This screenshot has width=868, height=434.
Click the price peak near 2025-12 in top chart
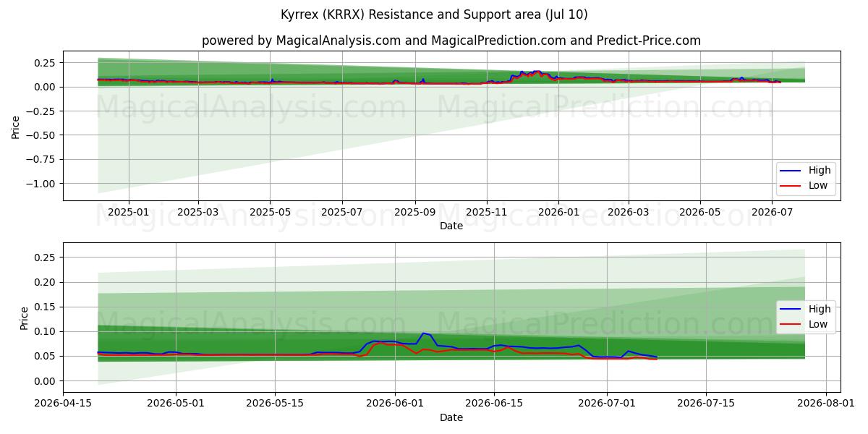coord(537,71)
